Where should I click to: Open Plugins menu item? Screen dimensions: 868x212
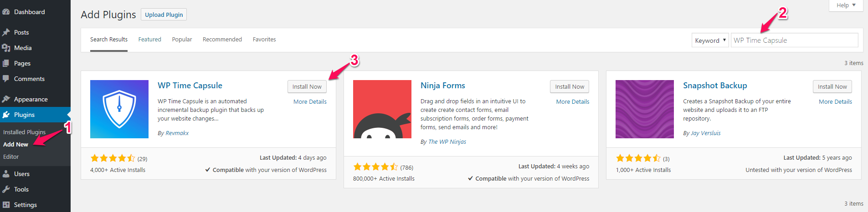pyautogui.click(x=35, y=115)
